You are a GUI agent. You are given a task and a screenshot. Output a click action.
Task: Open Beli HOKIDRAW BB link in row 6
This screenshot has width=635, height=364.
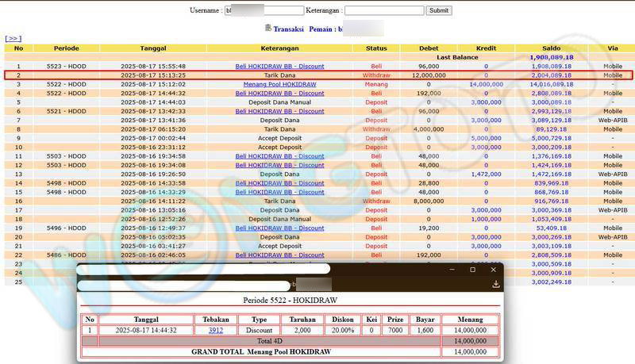[279, 111]
